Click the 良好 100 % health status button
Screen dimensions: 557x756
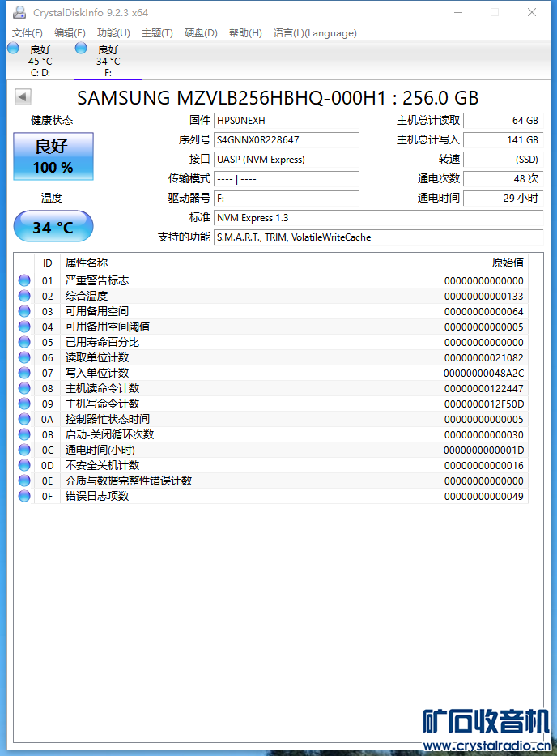53,156
